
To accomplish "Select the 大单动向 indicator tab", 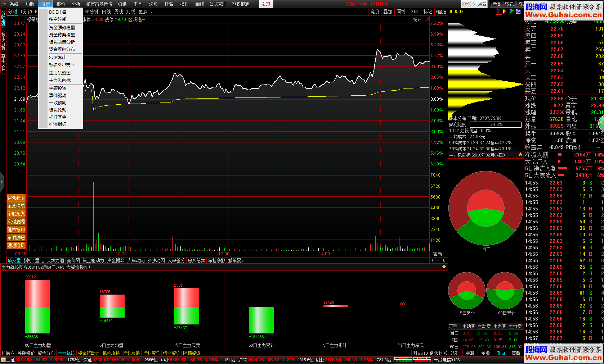I will 136,260.
